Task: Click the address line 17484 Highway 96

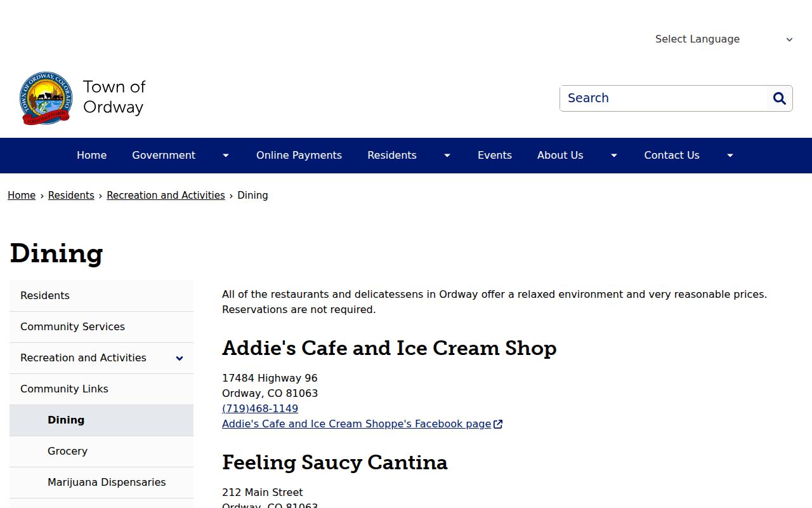Action: tap(270, 378)
